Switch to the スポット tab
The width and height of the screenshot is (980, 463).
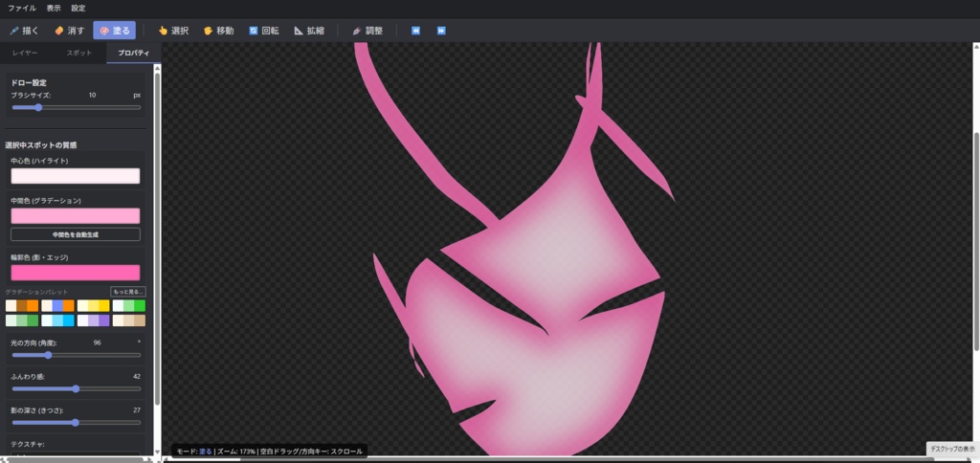(x=79, y=54)
